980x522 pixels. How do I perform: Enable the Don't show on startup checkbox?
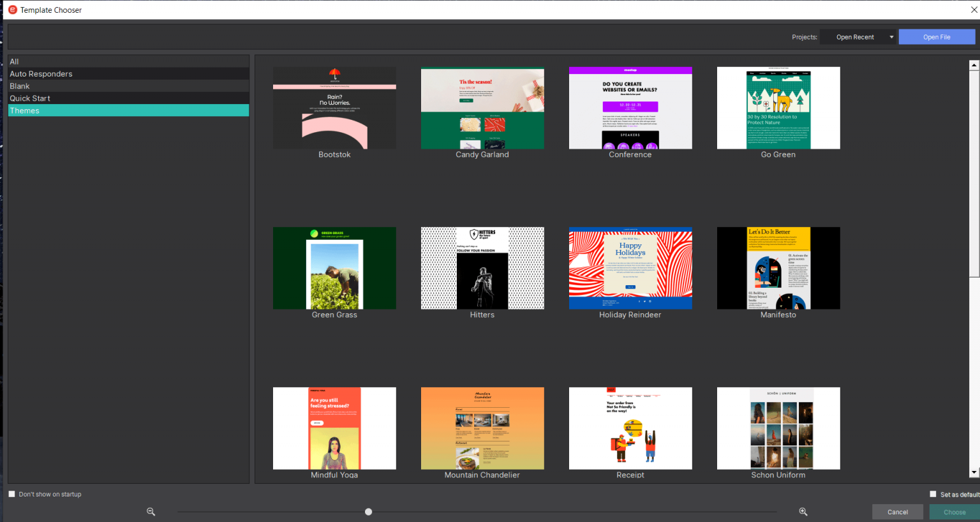coord(11,493)
